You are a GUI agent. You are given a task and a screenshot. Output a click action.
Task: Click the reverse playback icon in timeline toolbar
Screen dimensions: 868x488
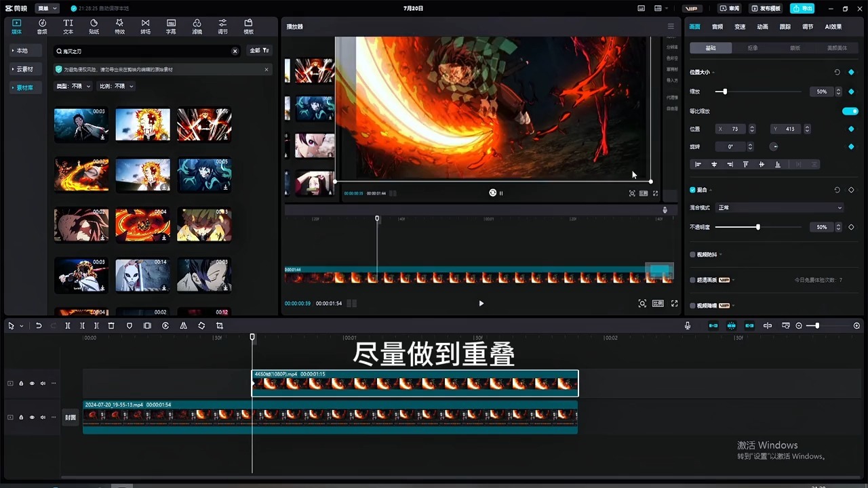[165, 326]
